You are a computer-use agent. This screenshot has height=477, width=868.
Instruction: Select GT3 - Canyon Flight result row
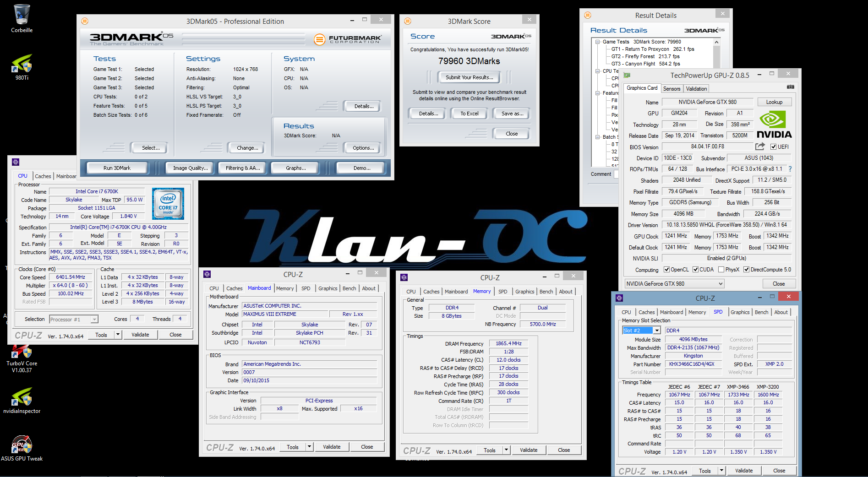click(x=645, y=64)
